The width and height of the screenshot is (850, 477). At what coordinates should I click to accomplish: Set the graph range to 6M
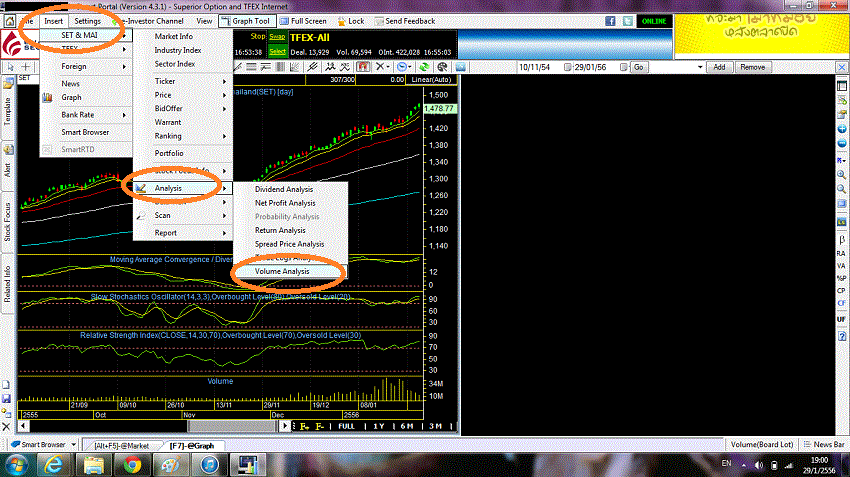tap(407, 427)
